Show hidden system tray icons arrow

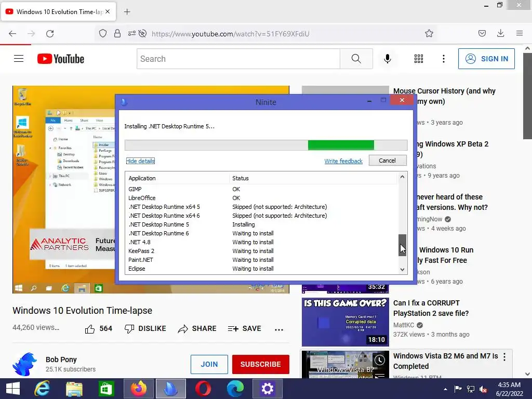(x=445, y=389)
